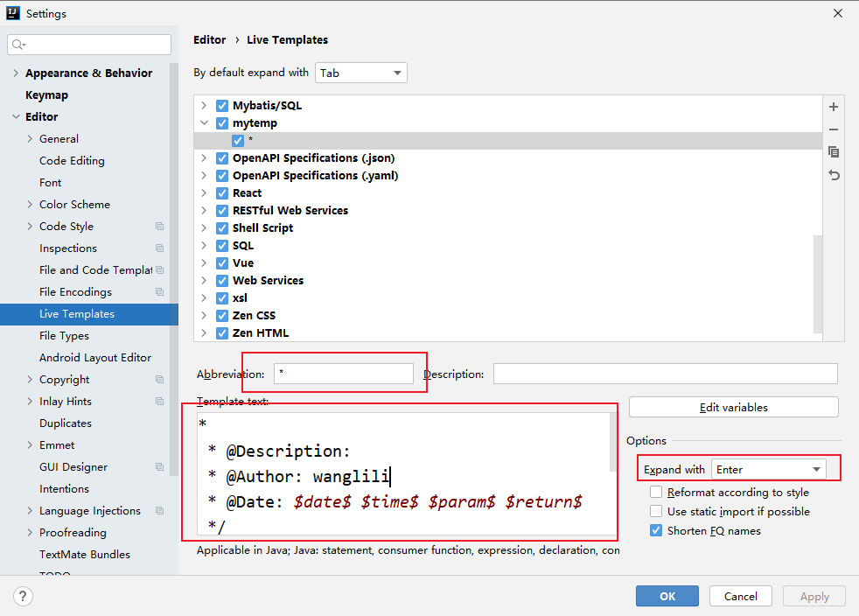
Task: Focus the Description text field
Action: (665, 374)
